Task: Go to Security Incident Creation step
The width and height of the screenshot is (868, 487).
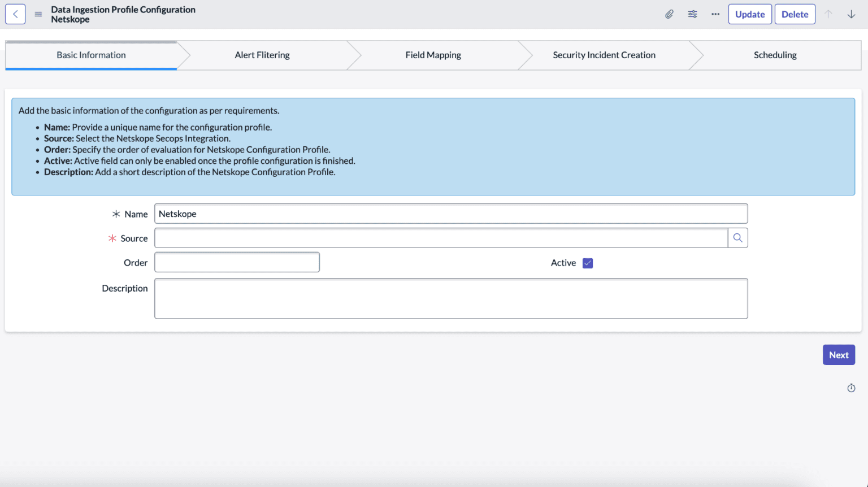Action: (x=604, y=55)
